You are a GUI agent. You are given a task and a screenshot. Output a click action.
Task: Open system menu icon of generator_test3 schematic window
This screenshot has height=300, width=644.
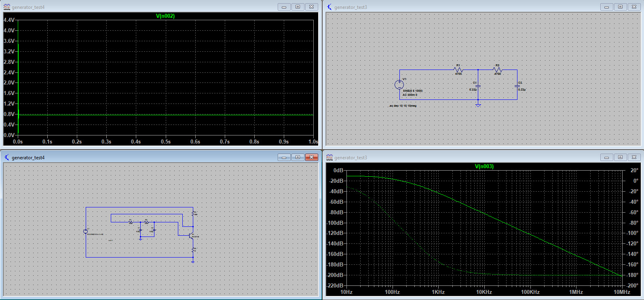[x=329, y=7]
